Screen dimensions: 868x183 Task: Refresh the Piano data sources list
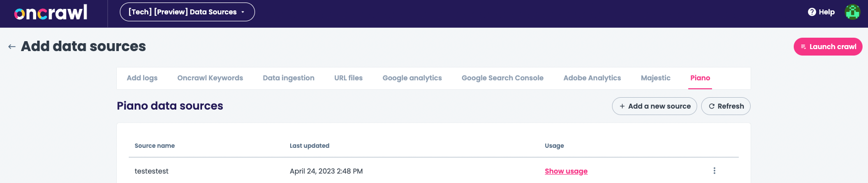click(x=726, y=106)
